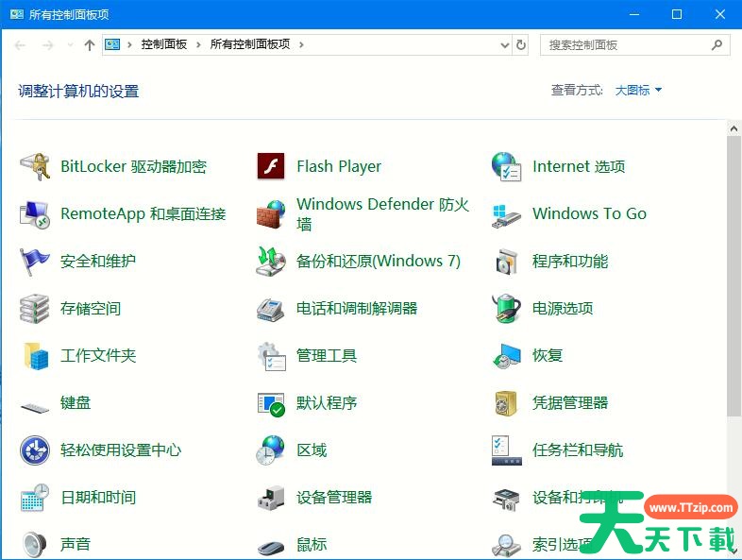Open the Internet 选项 link

pos(578,167)
